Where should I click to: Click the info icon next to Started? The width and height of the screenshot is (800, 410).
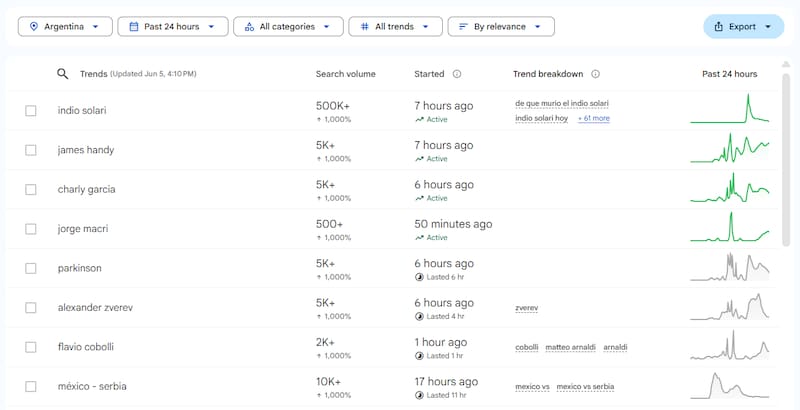click(457, 74)
